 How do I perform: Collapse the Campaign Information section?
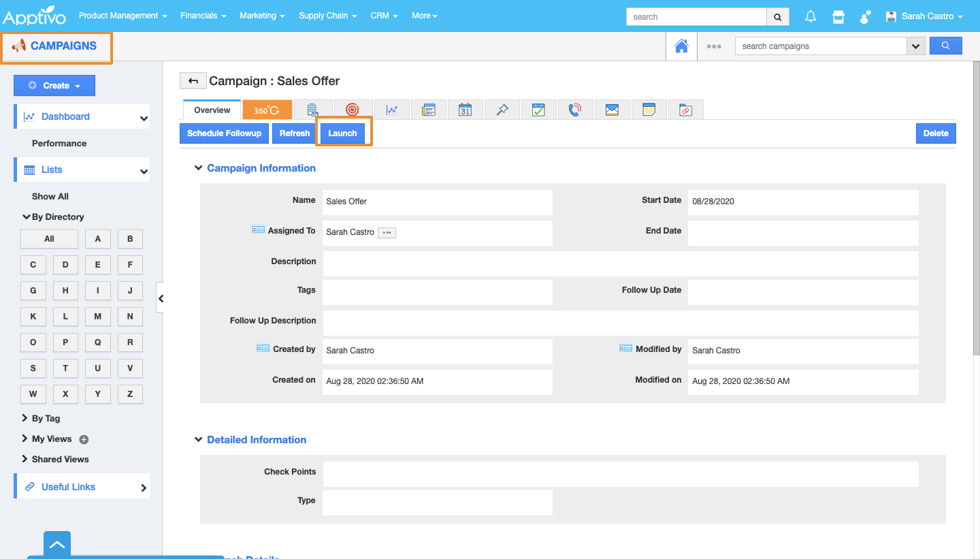click(198, 168)
